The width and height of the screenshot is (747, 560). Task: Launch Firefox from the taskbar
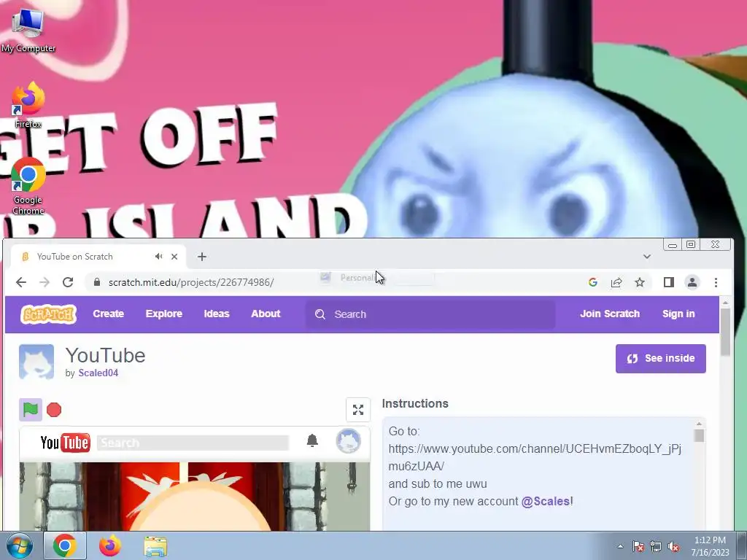pos(110,545)
